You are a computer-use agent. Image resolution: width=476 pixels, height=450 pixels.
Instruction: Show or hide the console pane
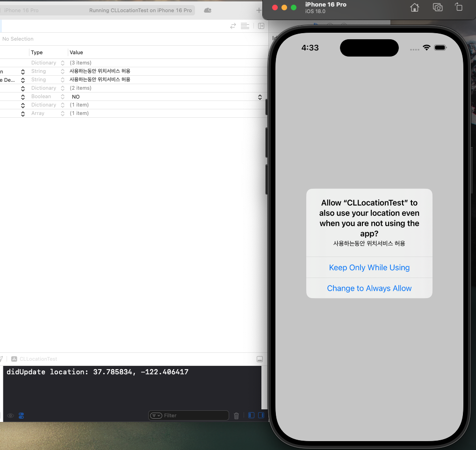pyautogui.click(x=261, y=415)
